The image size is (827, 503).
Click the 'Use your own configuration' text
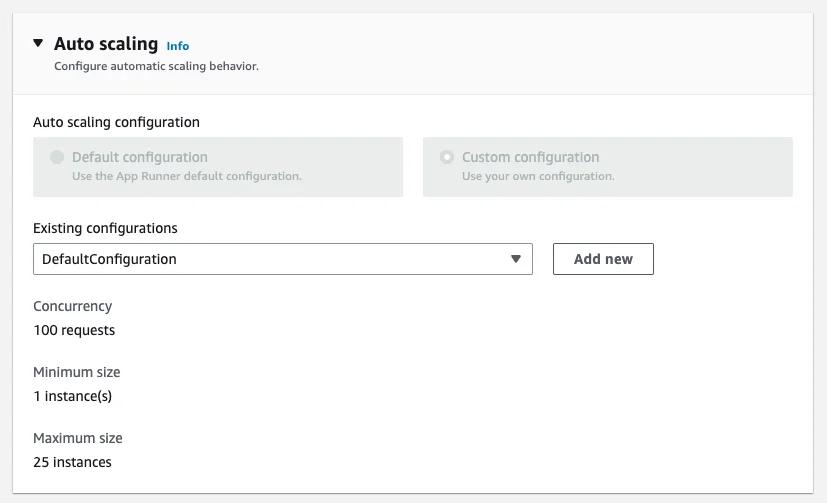point(538,176)
